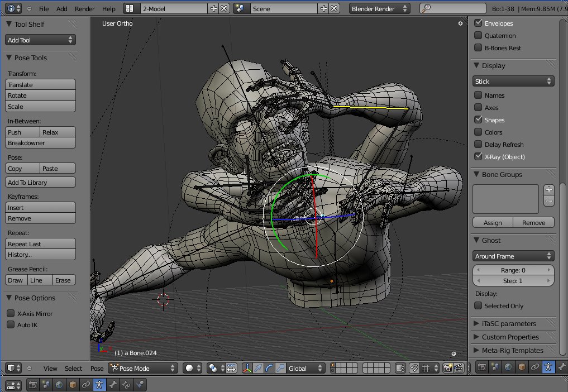The height and width of the screenshot is (392, 568).
Task: Open the Stick display type dropdown
Action: (x=513, y=82)
